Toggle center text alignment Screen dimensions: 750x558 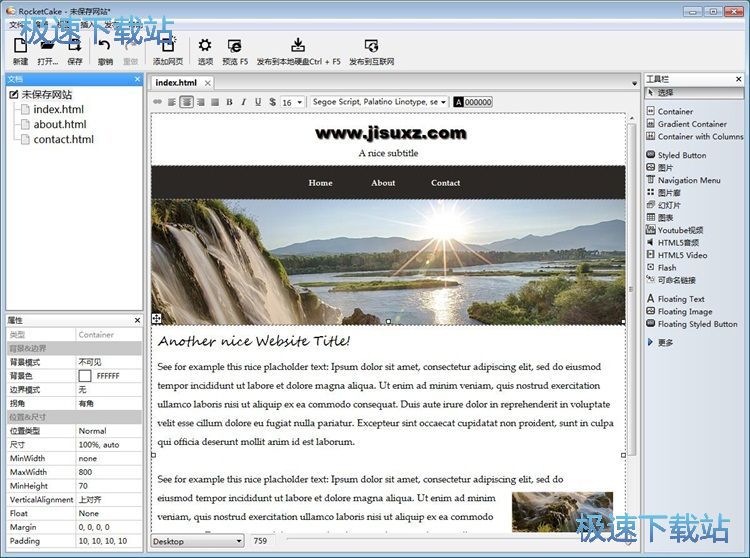click(x=187, y=102)
